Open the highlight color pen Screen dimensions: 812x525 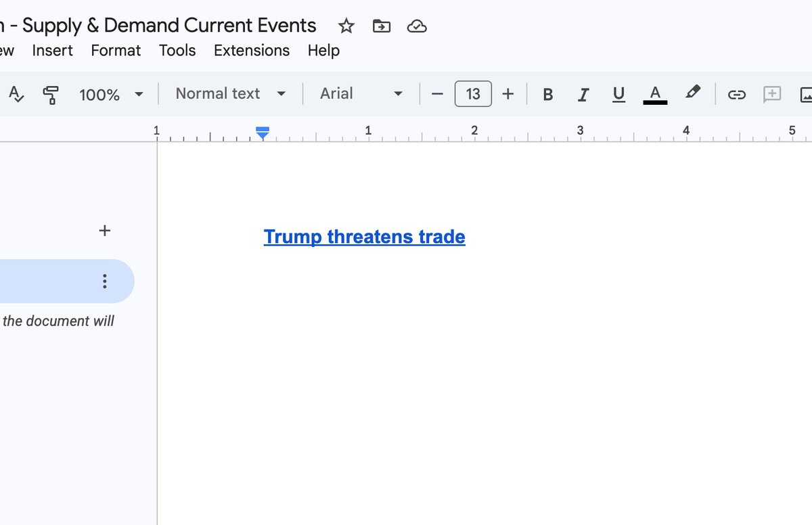point(692,93)
